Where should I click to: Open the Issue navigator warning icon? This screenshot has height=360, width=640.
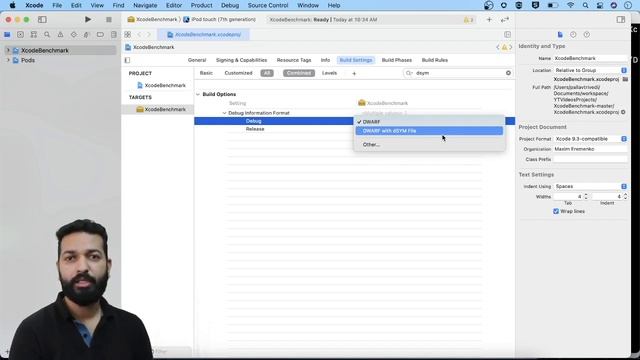pos(60,35)
